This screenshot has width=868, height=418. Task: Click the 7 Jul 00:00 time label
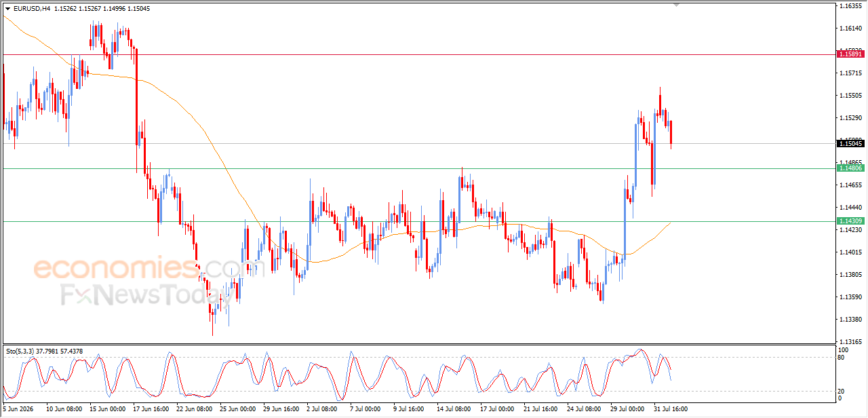[x=363, y=409]
